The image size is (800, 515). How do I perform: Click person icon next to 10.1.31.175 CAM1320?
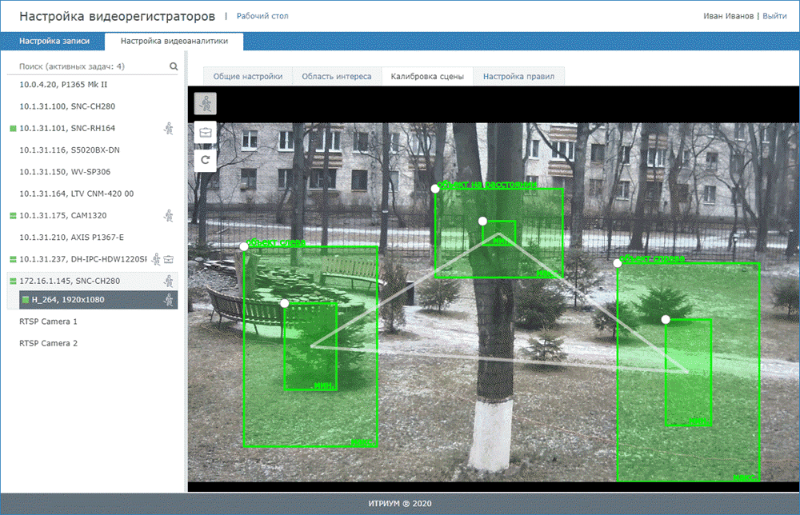click(x=168, y=215)
